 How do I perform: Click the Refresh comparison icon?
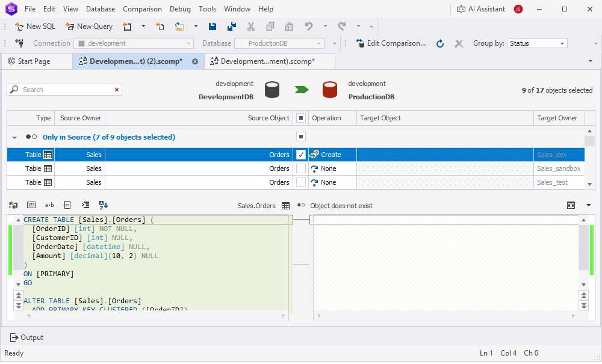[440, 43]
